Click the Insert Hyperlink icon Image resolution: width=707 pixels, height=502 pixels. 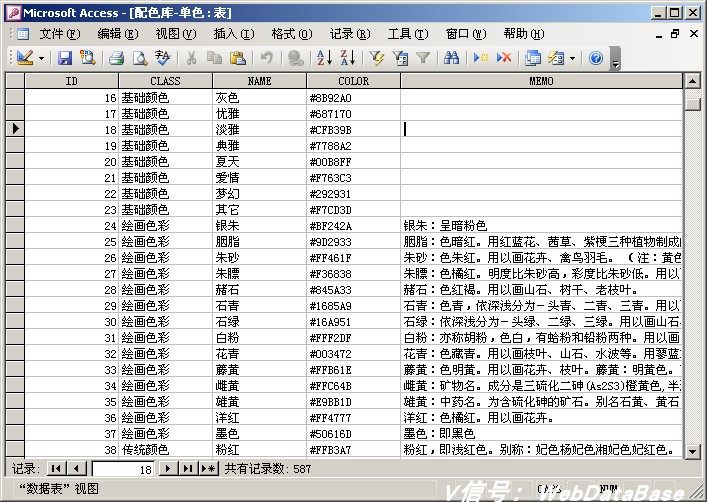[x=295, y=58]
